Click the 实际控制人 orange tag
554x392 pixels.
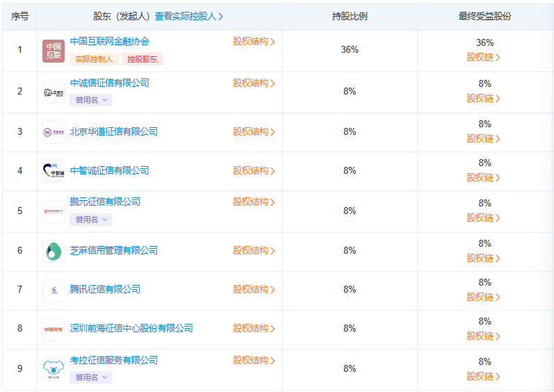94,59
